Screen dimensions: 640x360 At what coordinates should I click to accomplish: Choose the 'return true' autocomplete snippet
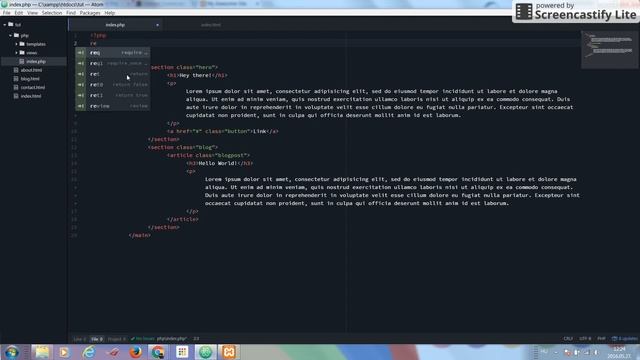[x=113, y=95]
